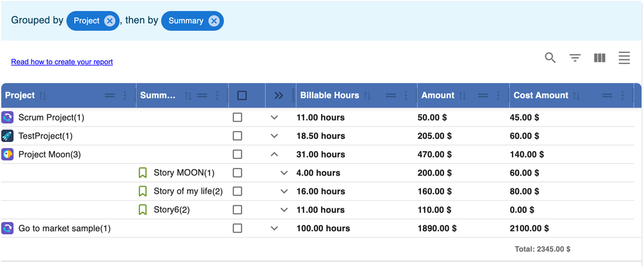644x266 pixels.
Task: Check the Go to market sample checkbox
Action: [x=237, y=228]
